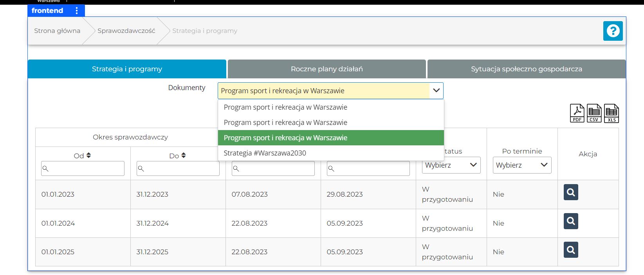The image size is (644, 275).
Task: Navigate to Sprawozdawczość breadcrumb
Action: click(x=126, y=31)
